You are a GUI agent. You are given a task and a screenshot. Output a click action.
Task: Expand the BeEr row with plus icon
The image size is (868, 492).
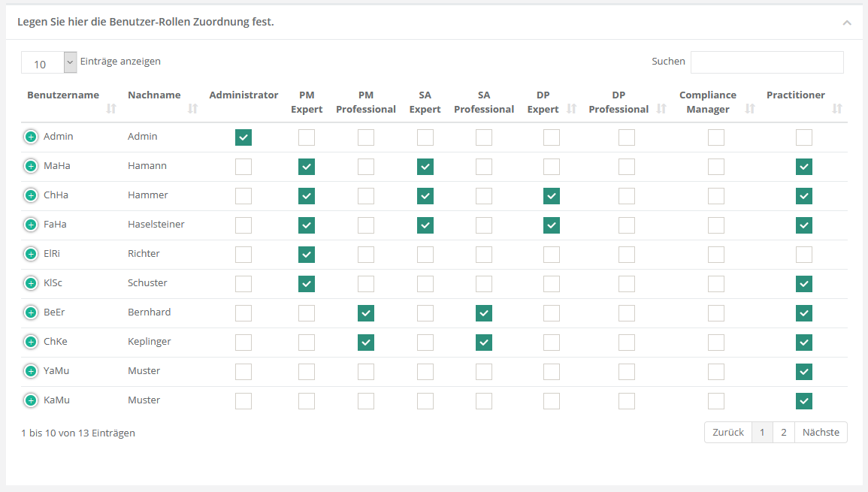point(31,312)
